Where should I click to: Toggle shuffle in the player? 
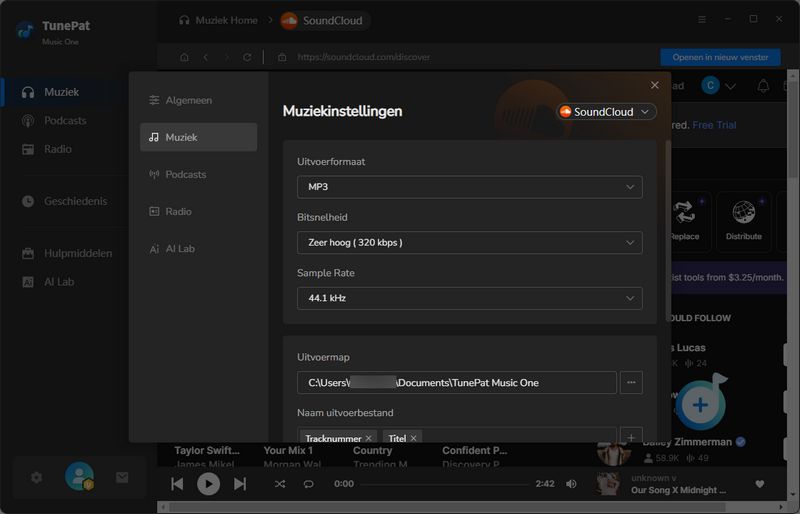(280, 484)
